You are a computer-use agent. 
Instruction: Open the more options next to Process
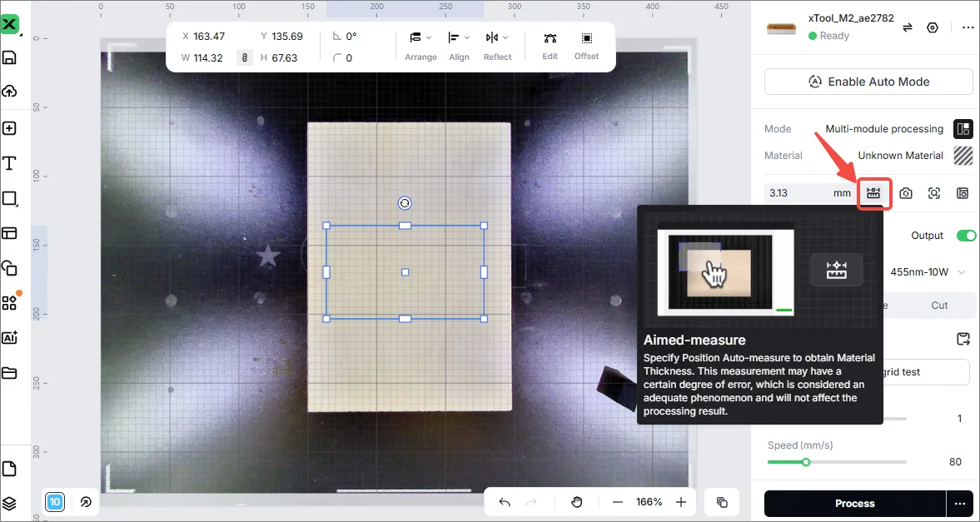coord(959,503)
